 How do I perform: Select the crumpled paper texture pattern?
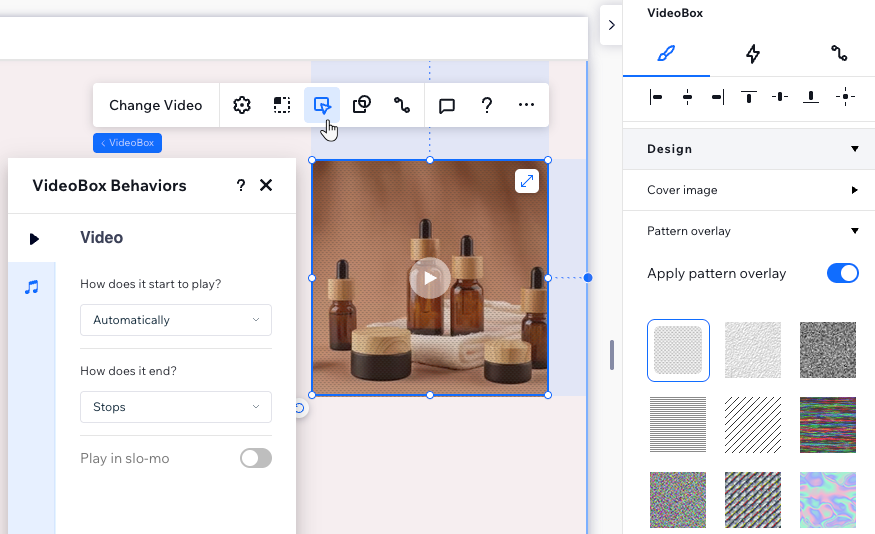pos(753,350)
